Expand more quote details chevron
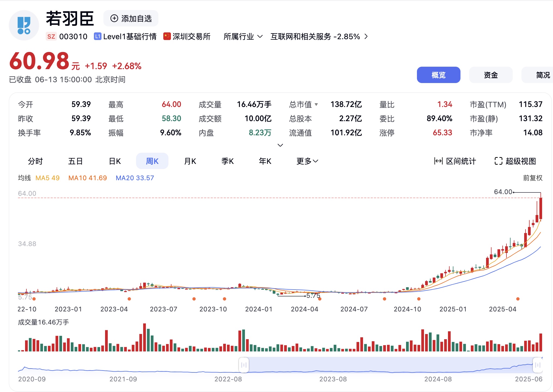The height and width of the screenshot is (392, 553). [x=280, y=145]
